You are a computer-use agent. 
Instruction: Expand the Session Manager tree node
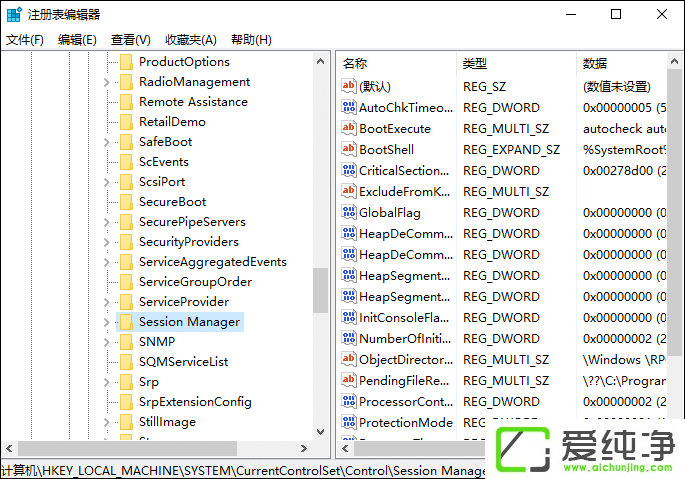107,322
